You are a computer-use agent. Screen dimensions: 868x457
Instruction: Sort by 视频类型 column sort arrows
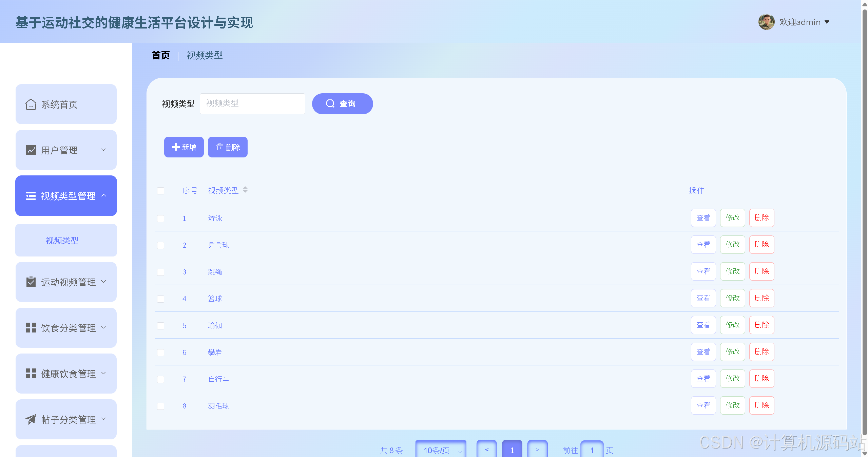(245, 190)
